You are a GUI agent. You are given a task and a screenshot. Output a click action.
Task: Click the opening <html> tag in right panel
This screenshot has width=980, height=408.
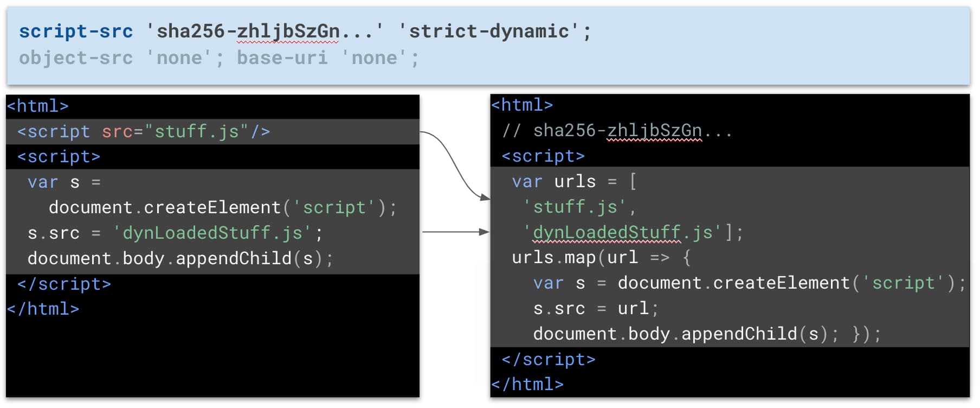point(523,105)
